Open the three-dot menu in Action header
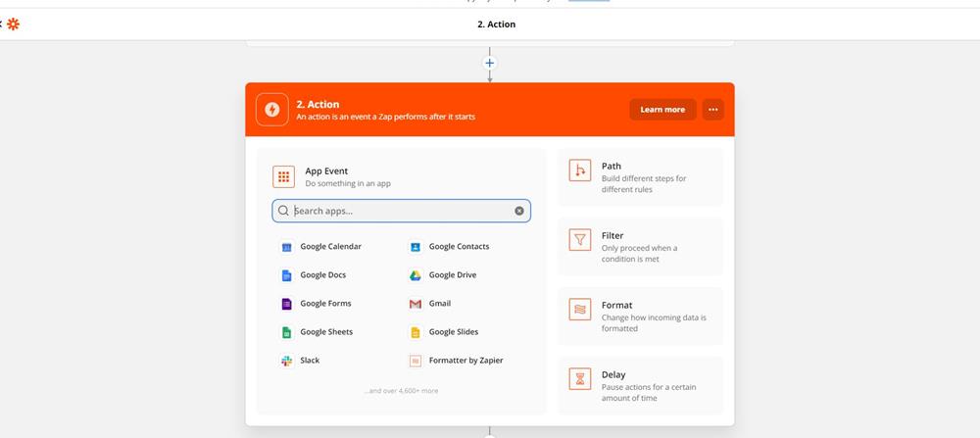This screenshot has height=438, width=980. click(x=713, y=110)
